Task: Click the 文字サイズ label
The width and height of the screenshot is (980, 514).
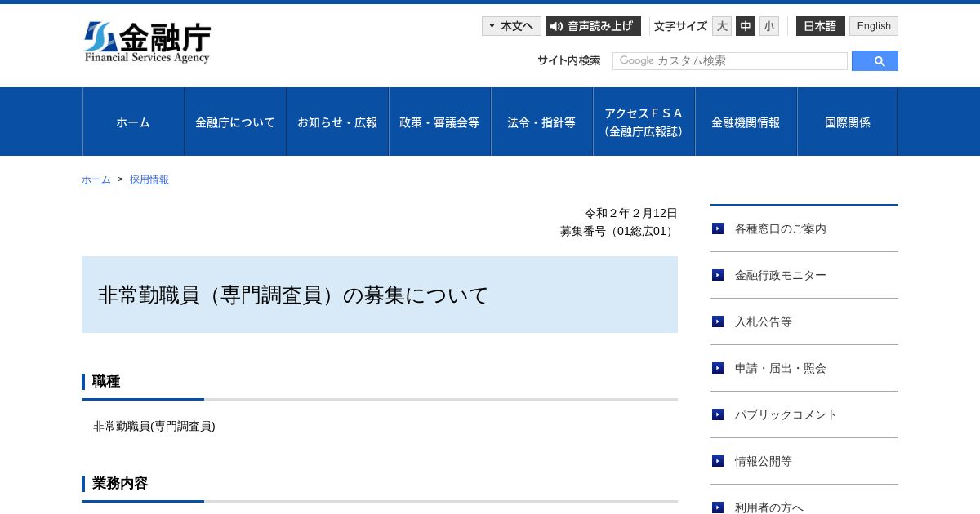Action: click(x=680, y=26)
